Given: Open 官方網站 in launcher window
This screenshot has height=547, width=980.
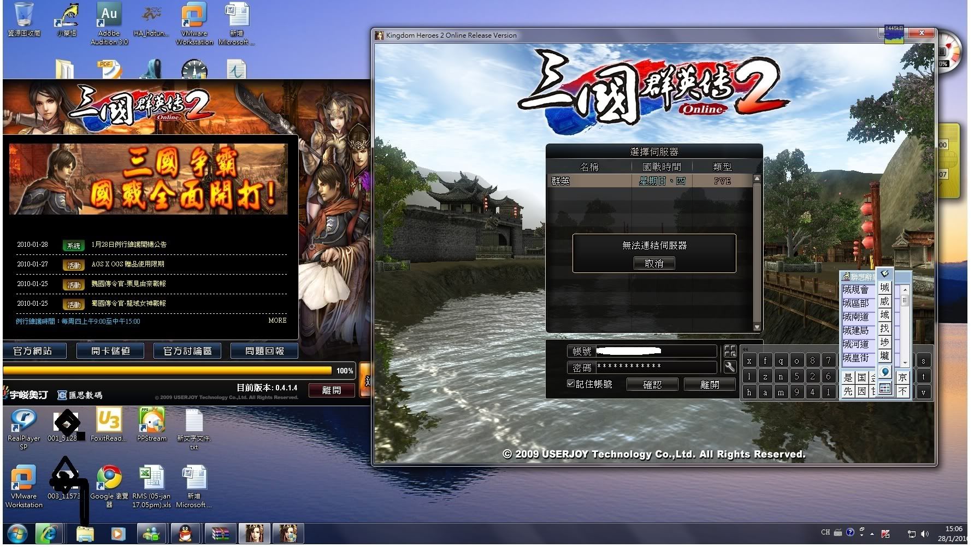Looking at the screenshot, I should tap(34, 351).
